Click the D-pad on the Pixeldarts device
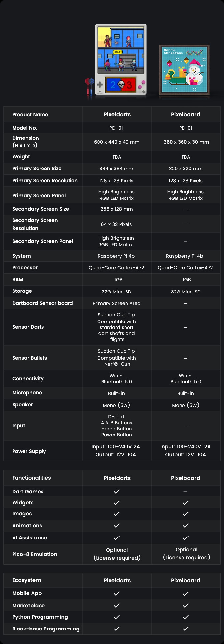This screenshot has height=644, width=224. (x=100, y=84)
